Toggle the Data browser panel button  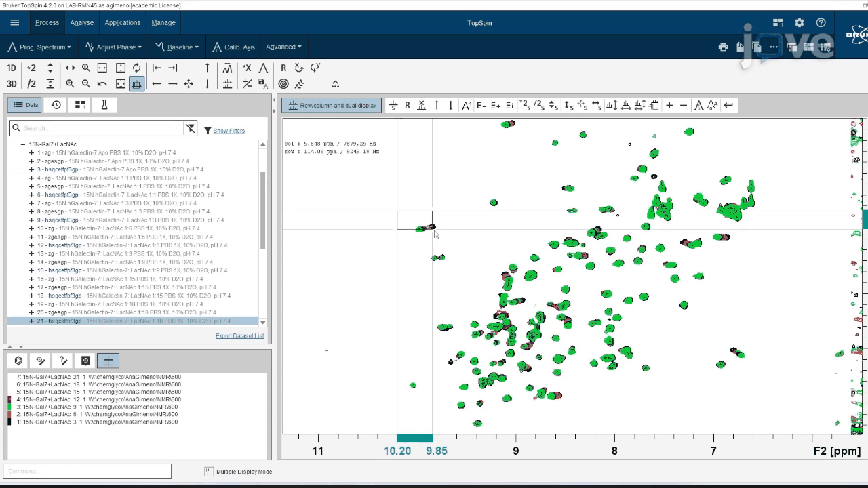pos(25,105)
